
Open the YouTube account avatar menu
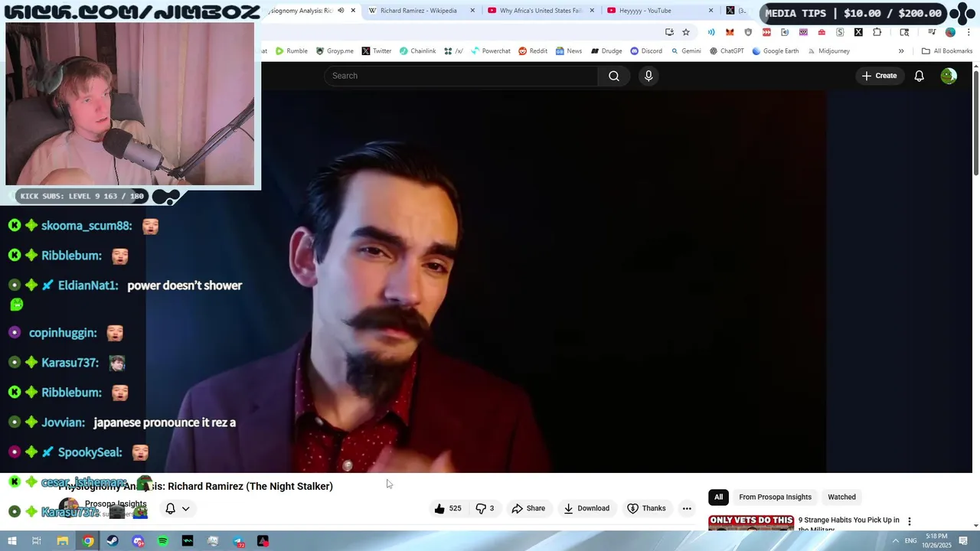point(949,76)
